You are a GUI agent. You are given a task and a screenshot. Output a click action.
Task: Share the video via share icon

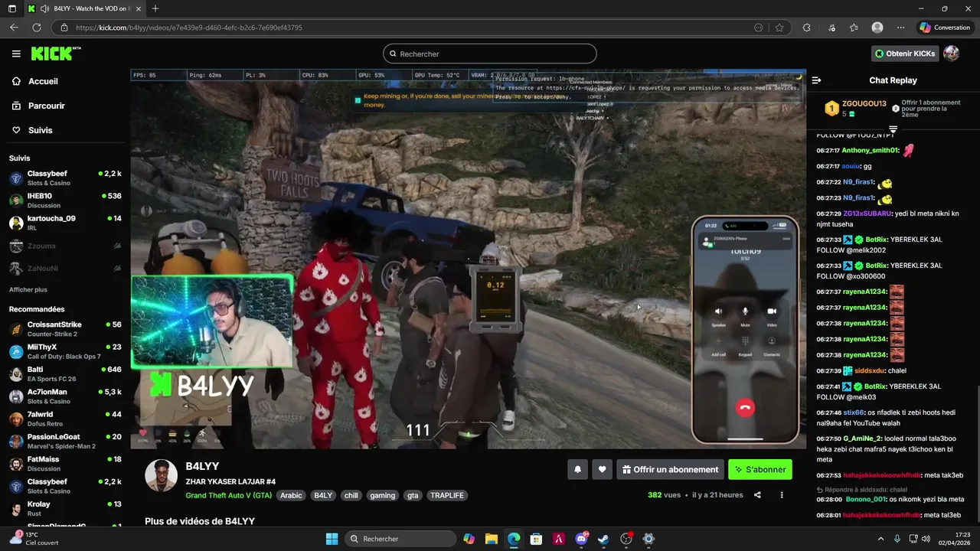click(x=757, y=495)
